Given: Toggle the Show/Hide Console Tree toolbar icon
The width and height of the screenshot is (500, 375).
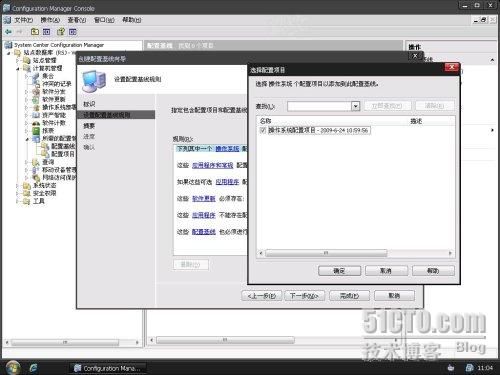Looking at the screenshot, I should (46, 32).
